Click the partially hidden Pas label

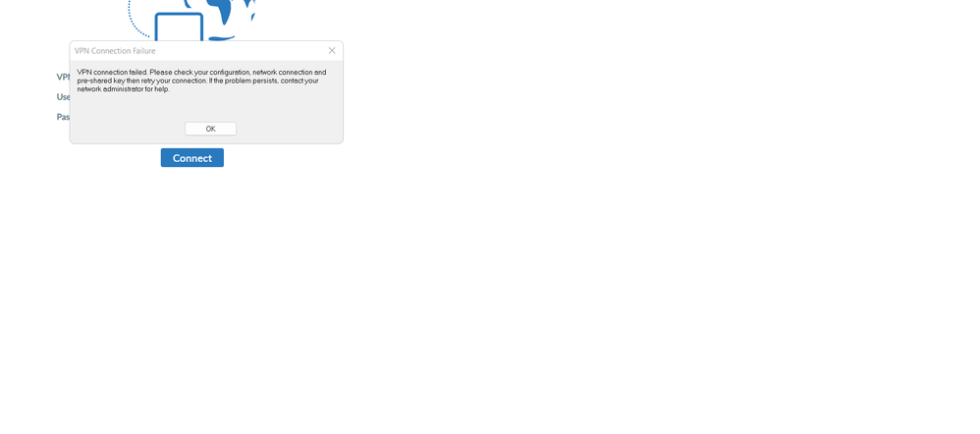point(63,117)
